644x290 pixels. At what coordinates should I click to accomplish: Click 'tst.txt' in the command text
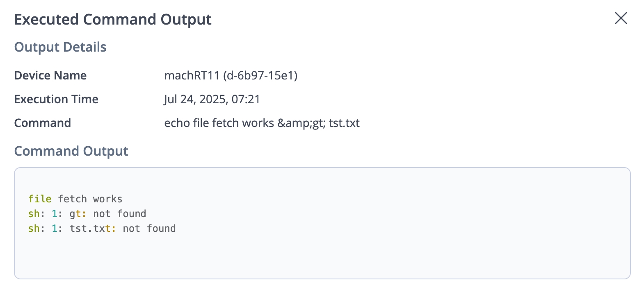tap(344, 123)
